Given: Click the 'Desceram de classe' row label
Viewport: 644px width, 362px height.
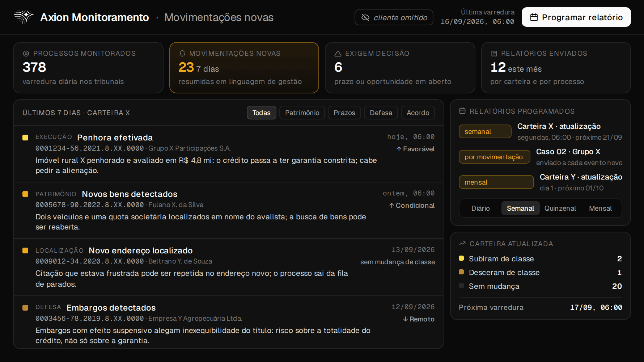Looking at the screenshot, I should tap(504, 273).
